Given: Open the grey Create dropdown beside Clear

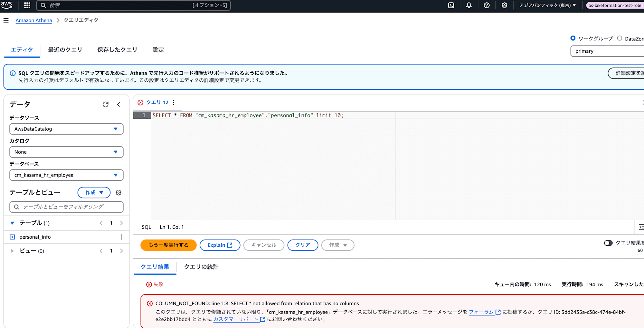Looking at the screenshot, I should coord(338,245).
